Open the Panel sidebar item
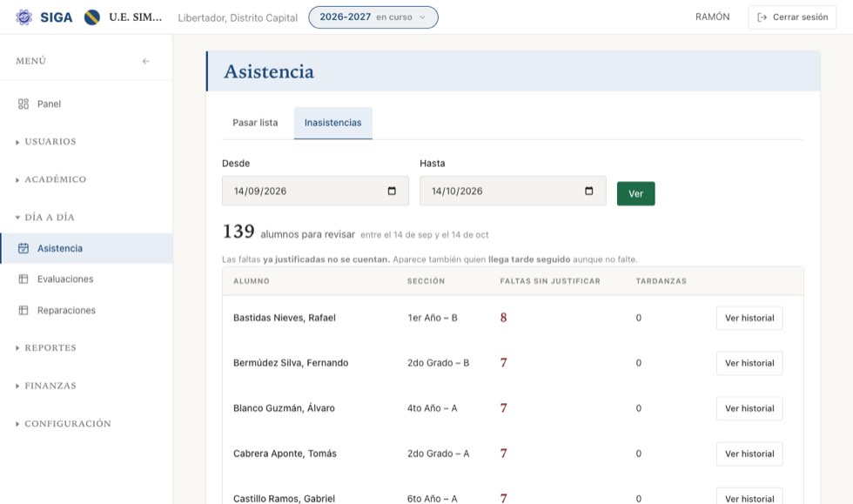The image size is (853, 504). click(x=86, y=104)
